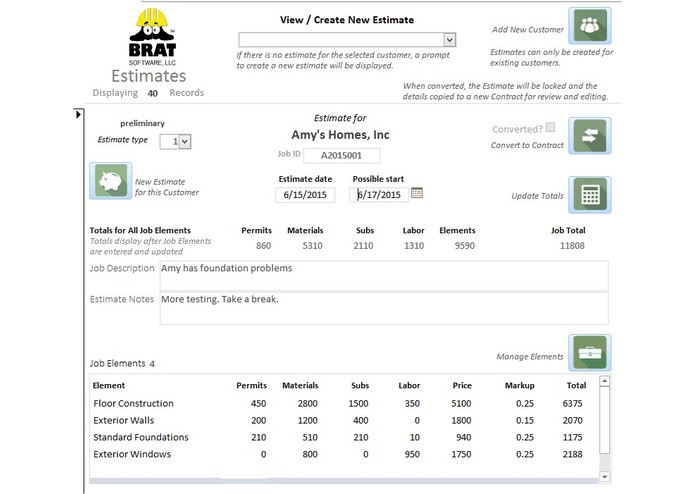The image size is (695, 494).
Task: Click the Standard Foundations price 940
Action: 464,437
